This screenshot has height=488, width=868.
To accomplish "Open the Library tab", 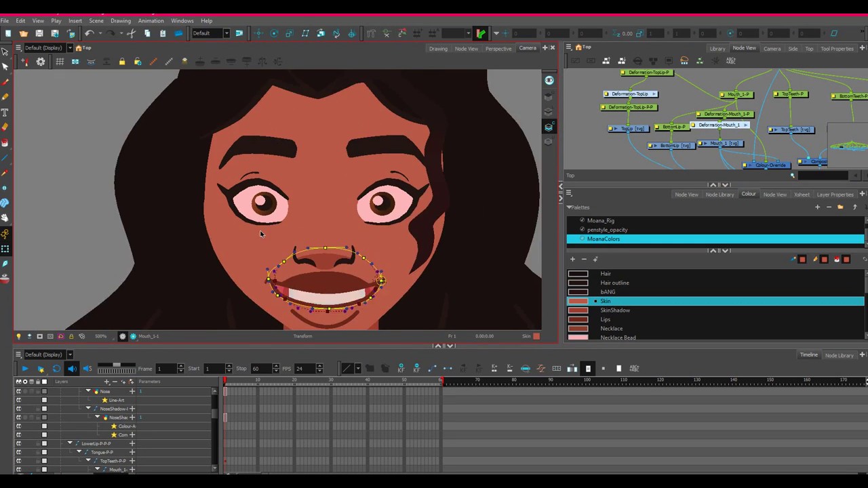I will [717, 49].
